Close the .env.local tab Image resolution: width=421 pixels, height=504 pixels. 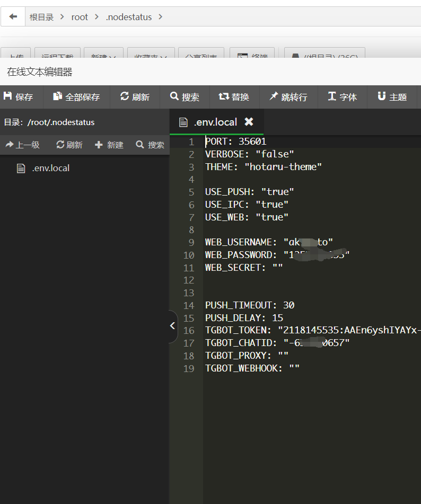pos(249,122)
